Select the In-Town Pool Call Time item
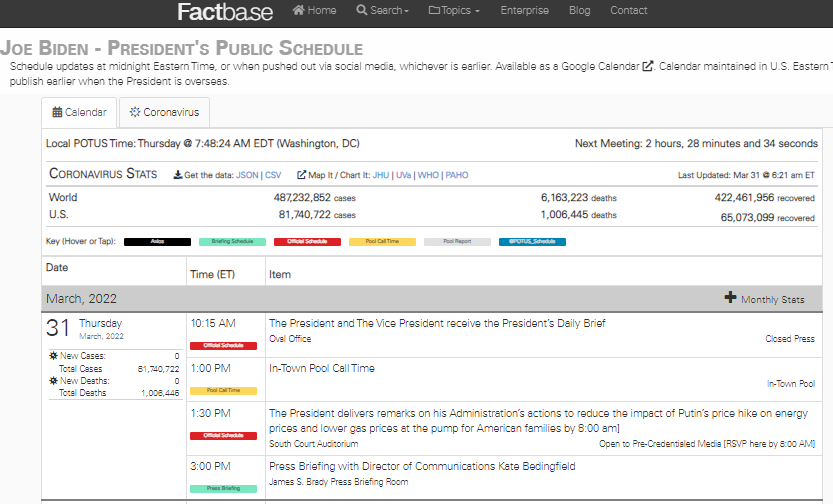The width and height of the screenshot is (833, 504). click(321, 368)
